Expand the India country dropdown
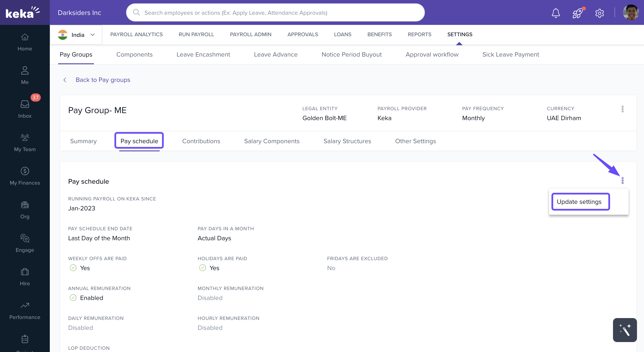The width and height of the screenshot is (644, 352). pyautogui.click(x=76, y=35)
